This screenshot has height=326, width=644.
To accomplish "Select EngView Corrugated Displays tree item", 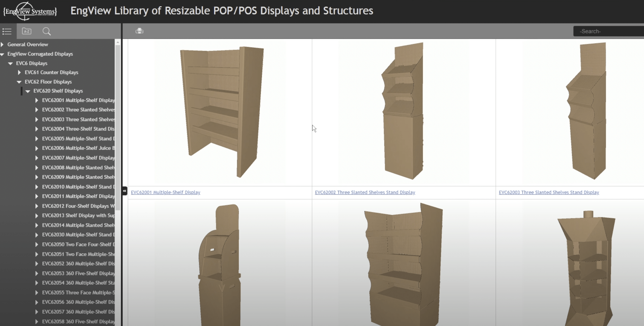I will coord(40,54).
